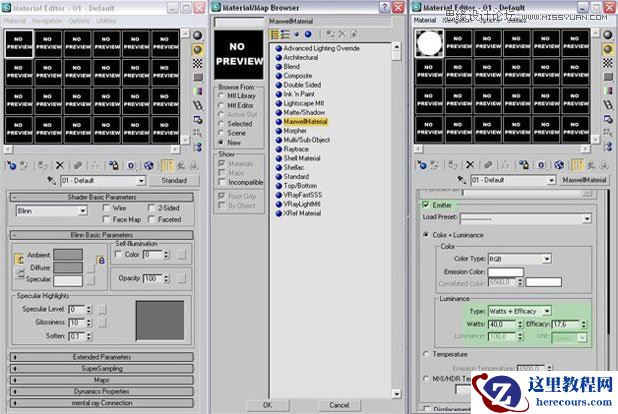Expand Maps rollout
The image size is (618, 414).
102,380
